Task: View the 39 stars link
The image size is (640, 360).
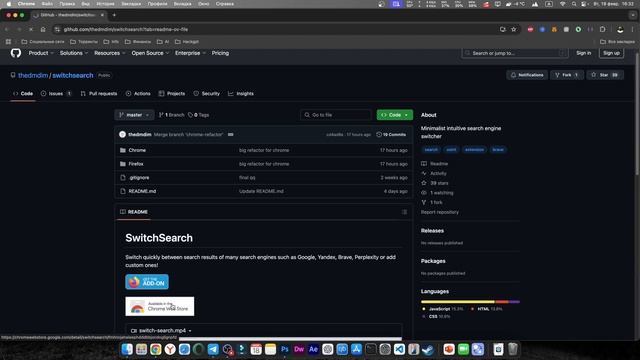Action: (x=435, y=183)
